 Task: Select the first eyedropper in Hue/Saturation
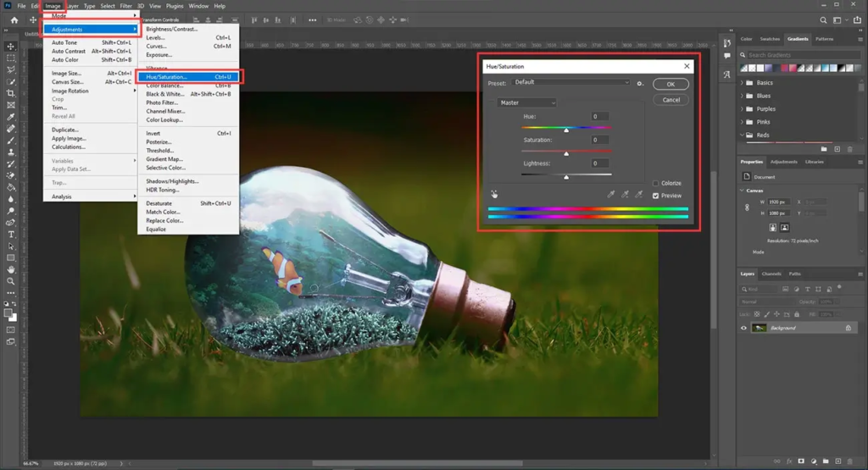(610, 194)
